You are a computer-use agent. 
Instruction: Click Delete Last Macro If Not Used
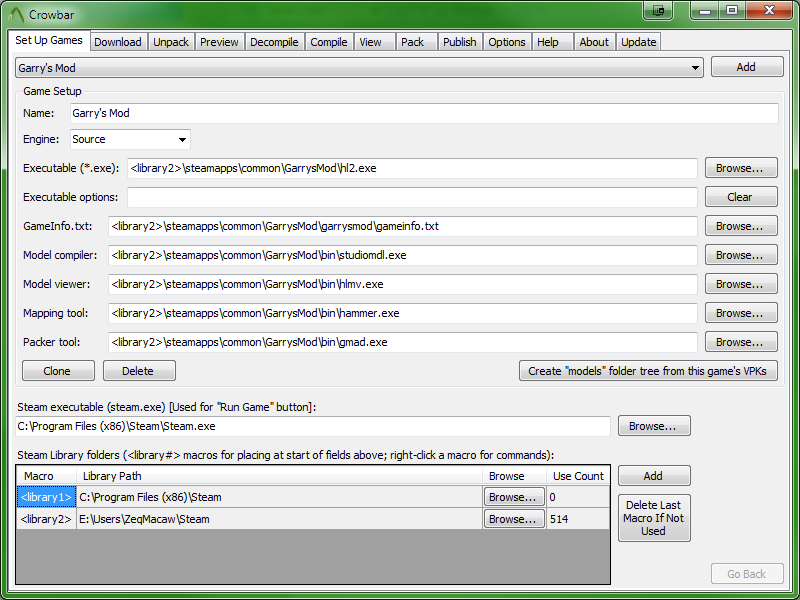click(x=654, y=518)
